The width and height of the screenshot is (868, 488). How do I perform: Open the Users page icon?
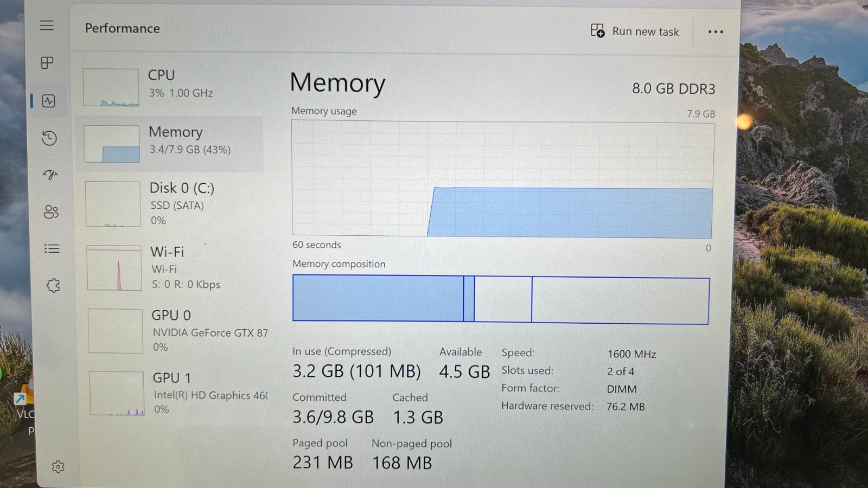tap(51, 211)
